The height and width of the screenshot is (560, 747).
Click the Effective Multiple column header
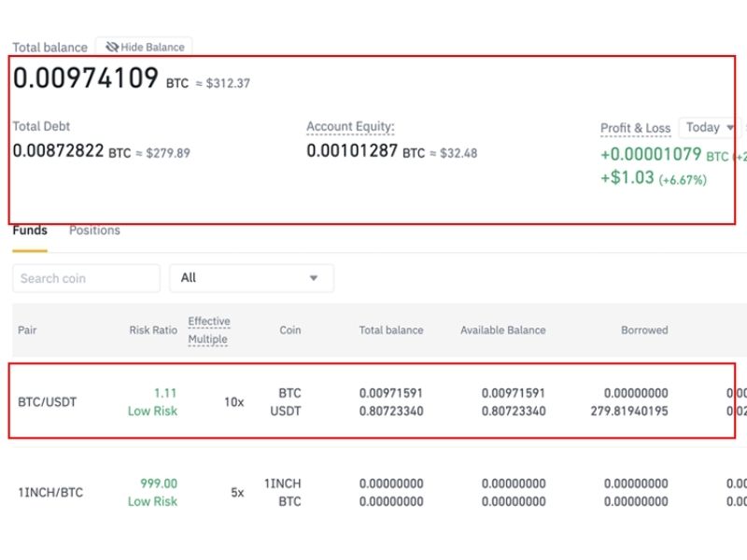coord(208,330)
